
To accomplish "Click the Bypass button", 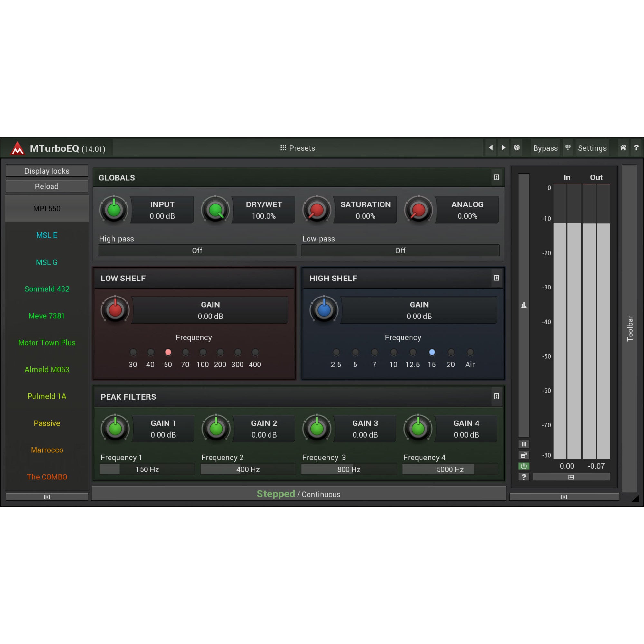I will tap(545, 148).
